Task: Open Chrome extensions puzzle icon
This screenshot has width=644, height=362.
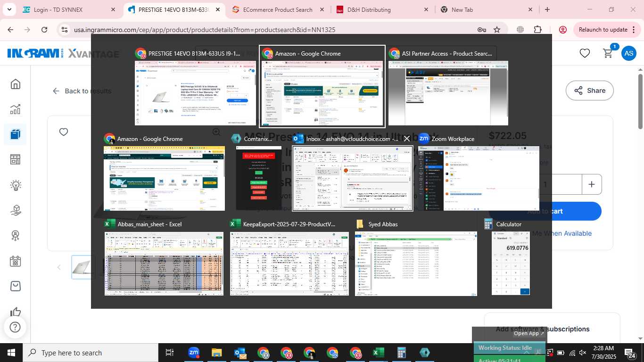Action: point(538,30)
